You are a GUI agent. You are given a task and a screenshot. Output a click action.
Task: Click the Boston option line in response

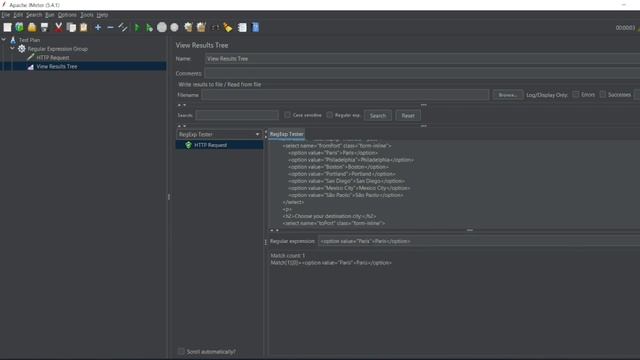(x=338, y=167)
